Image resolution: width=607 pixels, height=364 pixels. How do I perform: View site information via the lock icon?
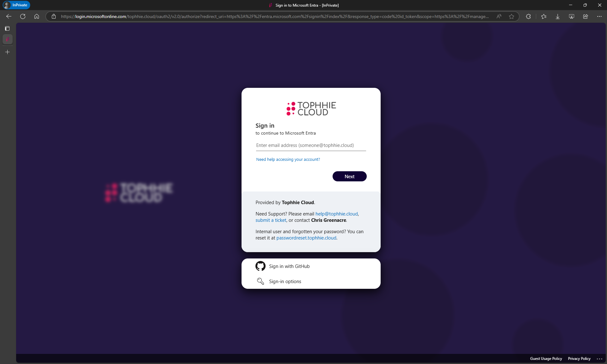(x=54, y=16)
